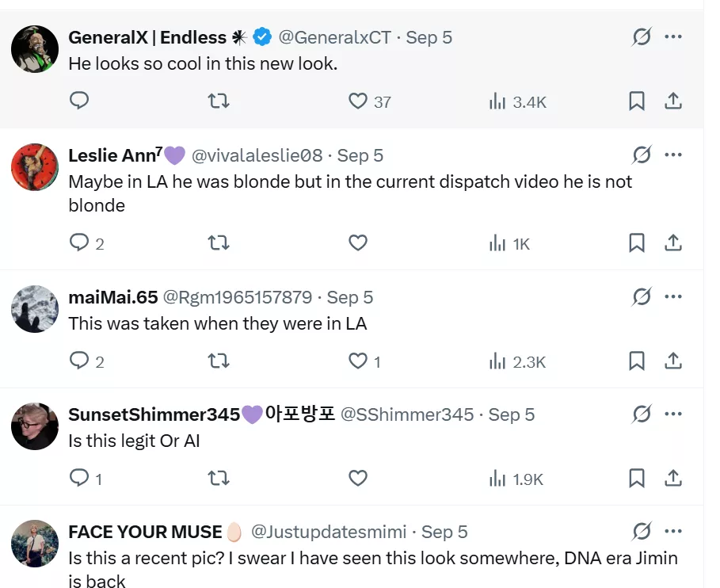Viewport: 720px width, 588px height.
Task: Open @vivalaleslie08 profile handle link
Action: click(x=257, y=155)
